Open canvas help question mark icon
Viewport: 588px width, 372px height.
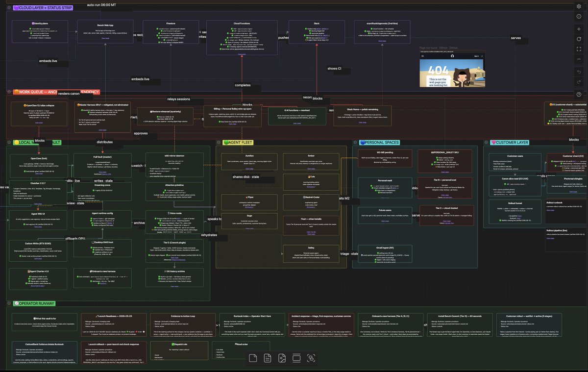[x=579, y=94]
